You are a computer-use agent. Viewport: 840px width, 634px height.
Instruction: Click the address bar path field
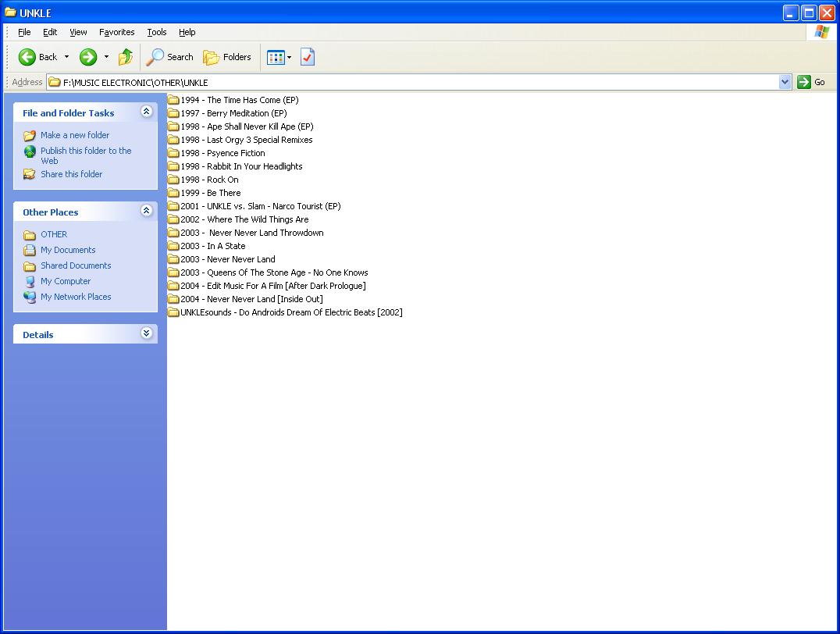coord(412,82)
